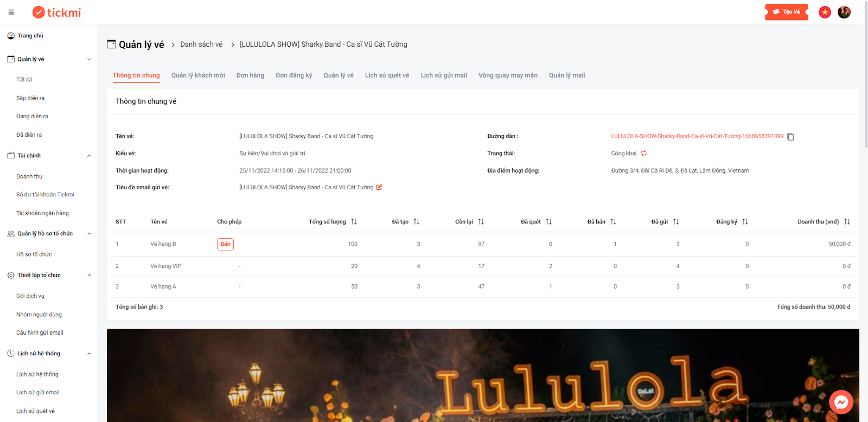868x422 pixels.
Task: Click the Tạo Vé button
Action: [787, 12]
